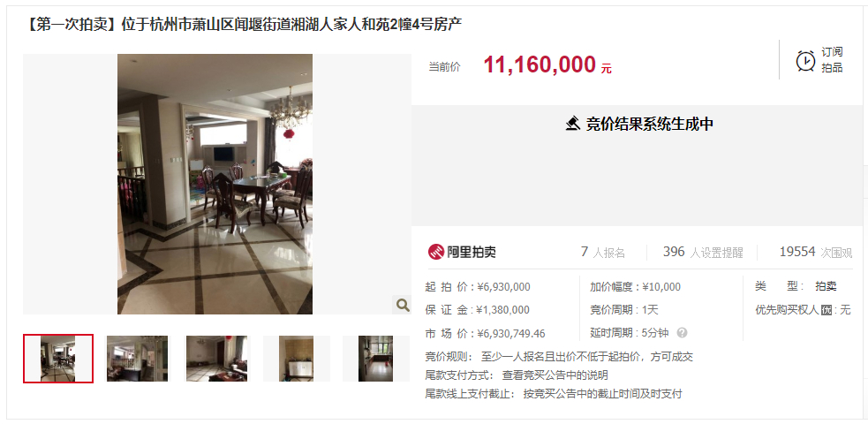The width and height of the screenshot is (868, 424).
Task: Select the second property thumbnail
Action: point(137,358)
